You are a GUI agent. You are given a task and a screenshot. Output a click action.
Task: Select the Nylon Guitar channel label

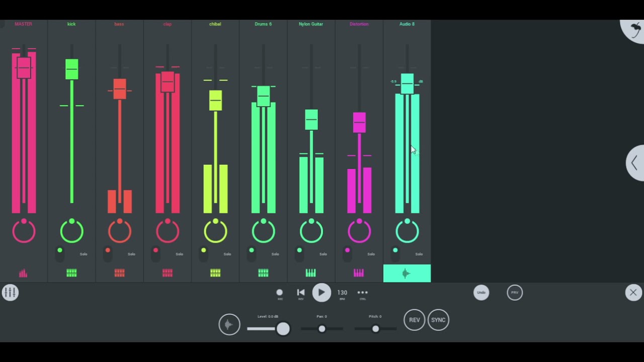311,24
